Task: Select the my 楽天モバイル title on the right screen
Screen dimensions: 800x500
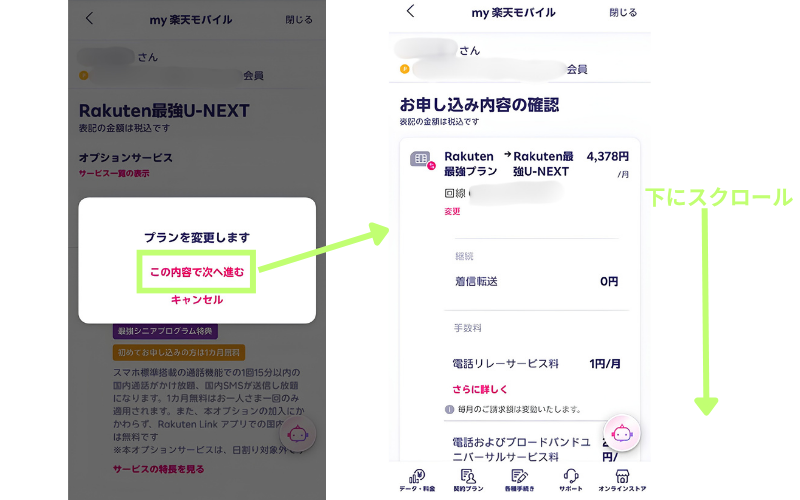Action: point(513,13)
